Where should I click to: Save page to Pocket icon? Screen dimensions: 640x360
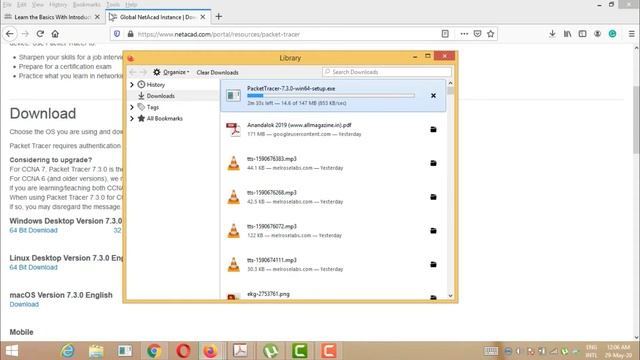click(477, 34)
